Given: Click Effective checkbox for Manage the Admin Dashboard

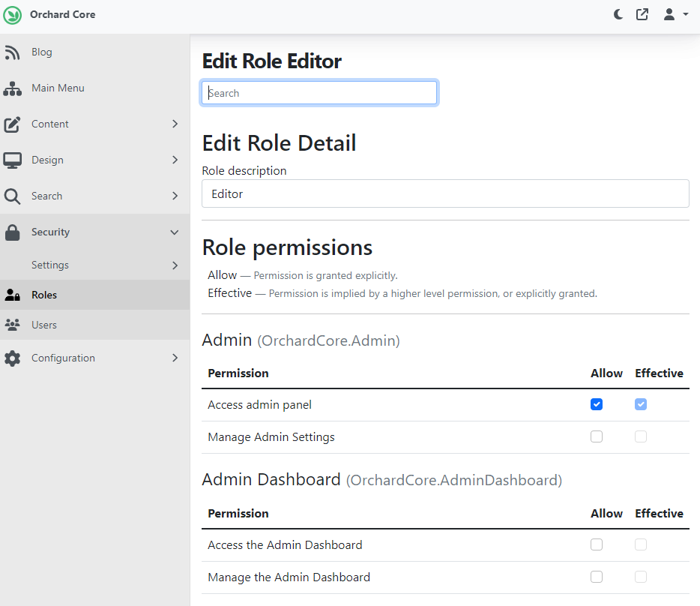Looking at the screenshot, I should pos(641,577).
